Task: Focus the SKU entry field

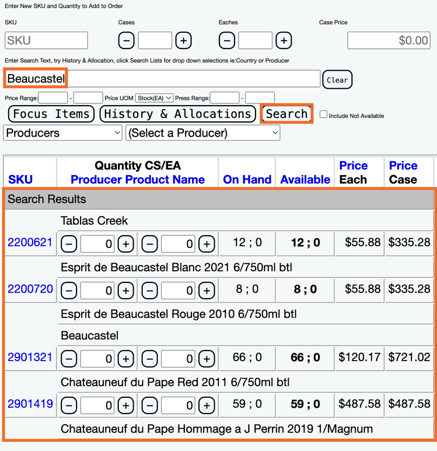Action: coord(46,41)
